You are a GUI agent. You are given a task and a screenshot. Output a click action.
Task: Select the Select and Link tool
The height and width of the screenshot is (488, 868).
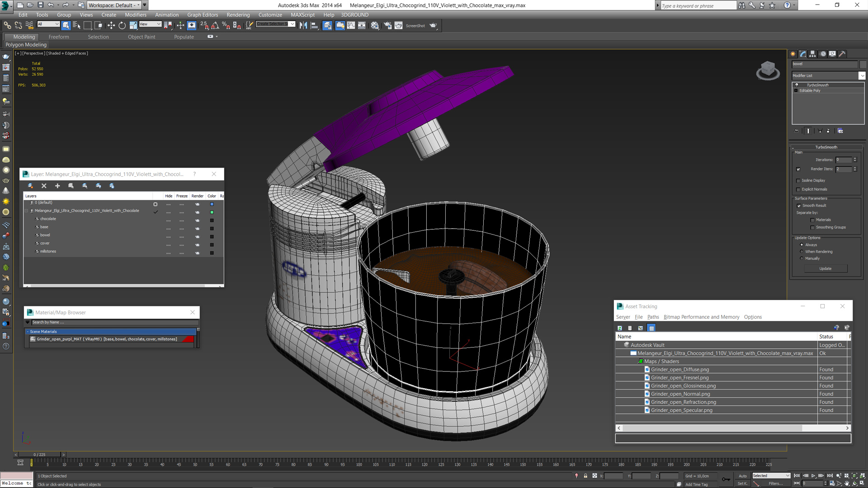(7, 25)
